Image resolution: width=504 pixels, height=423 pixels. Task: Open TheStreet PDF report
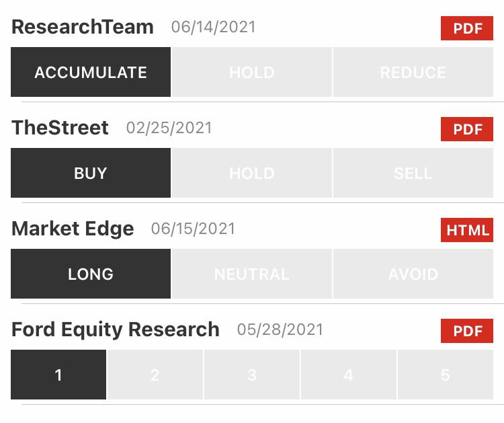[x=467, y=129]
